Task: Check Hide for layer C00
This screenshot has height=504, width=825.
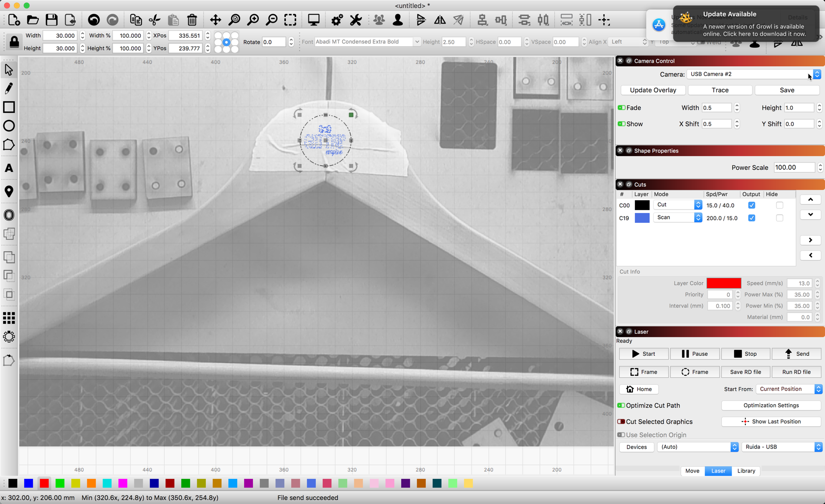Action: (x=779, y=205)
